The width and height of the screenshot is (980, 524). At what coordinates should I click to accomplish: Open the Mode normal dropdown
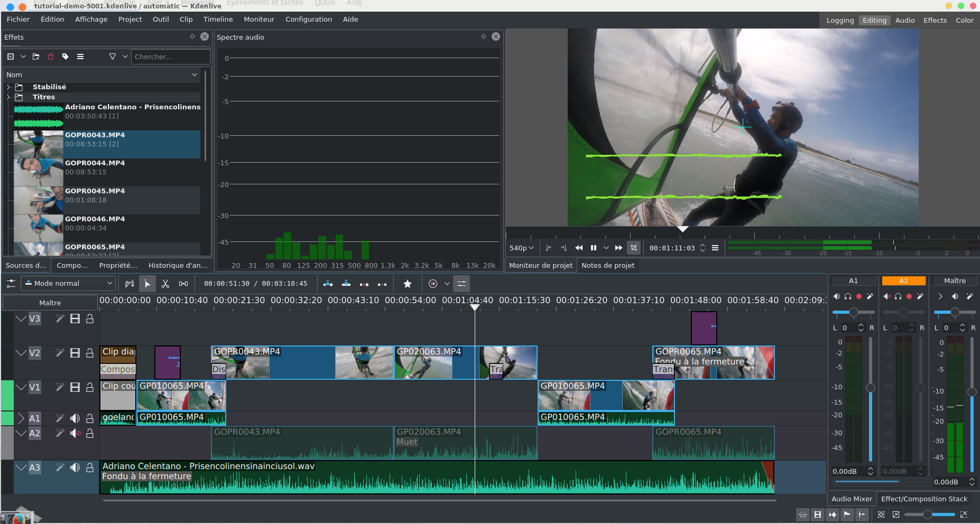point(68,284)
